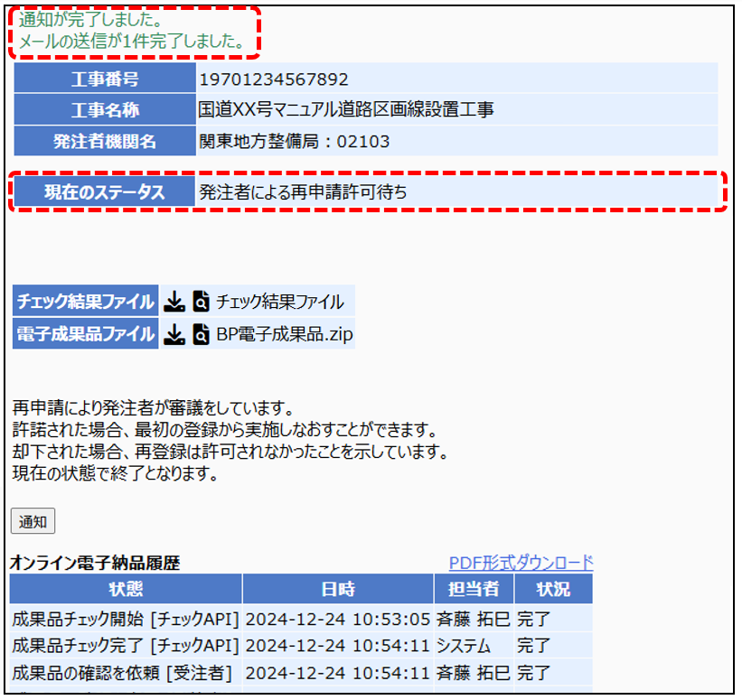Click the チェック結果ファイル file name text
The width and height of the screenshot is (742, 700).
[x=279, y=302]
